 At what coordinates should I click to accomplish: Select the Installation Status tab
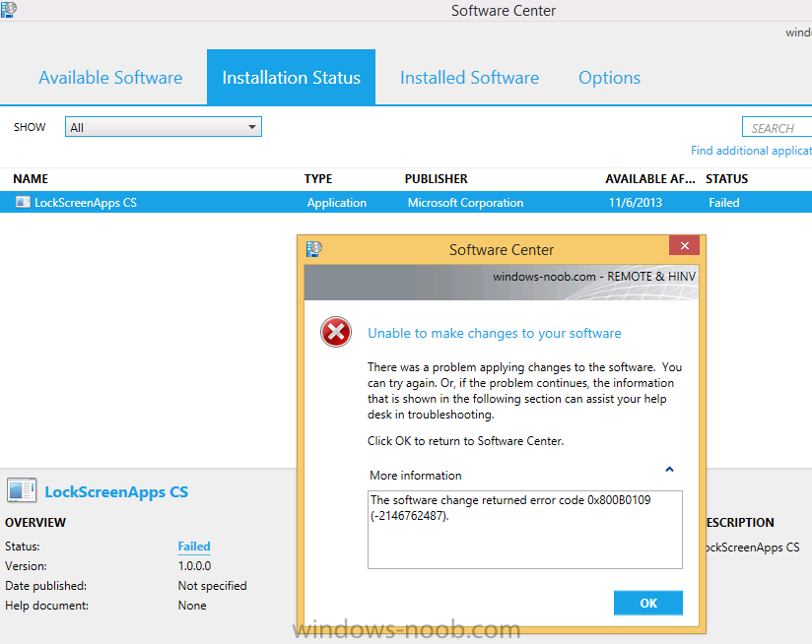[291, 78]
